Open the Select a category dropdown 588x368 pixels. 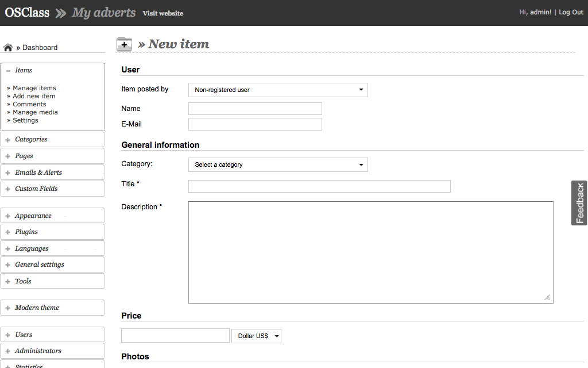(x=278, y=164)
